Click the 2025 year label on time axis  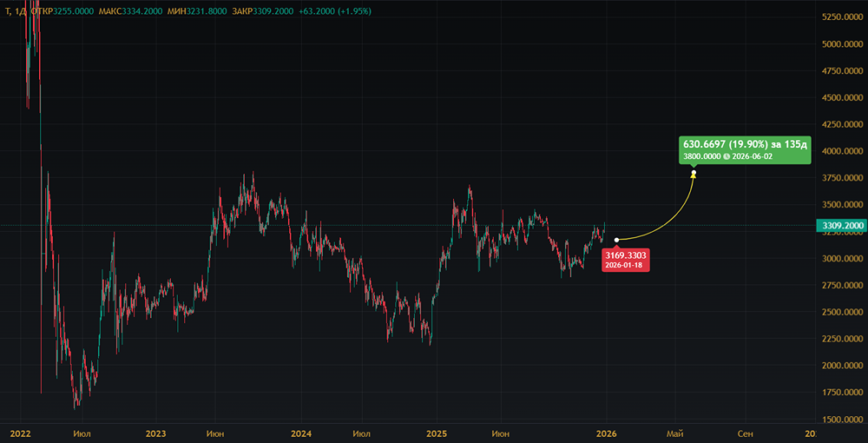(x=437, y=433)
